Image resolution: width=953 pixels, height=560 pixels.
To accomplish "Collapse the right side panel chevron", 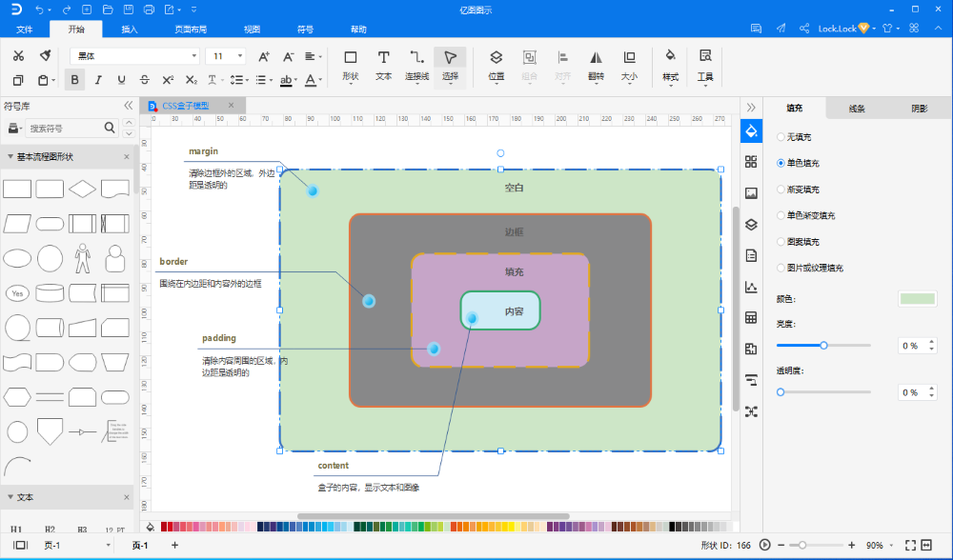I will point(751,108).
